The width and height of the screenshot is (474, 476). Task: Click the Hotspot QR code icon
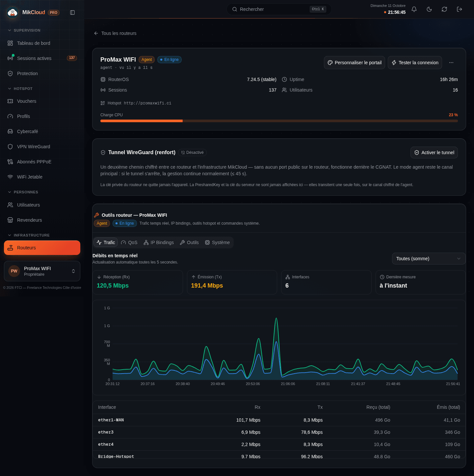coord(103,103)
